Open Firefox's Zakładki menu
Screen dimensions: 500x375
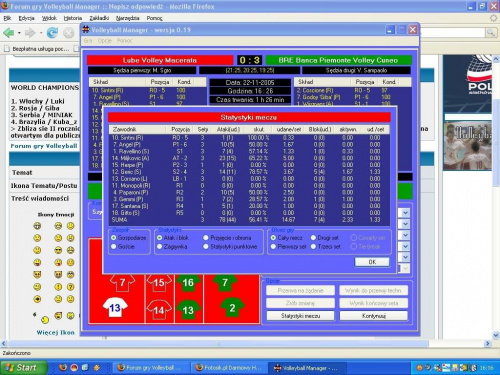click(x=99, y=18)
